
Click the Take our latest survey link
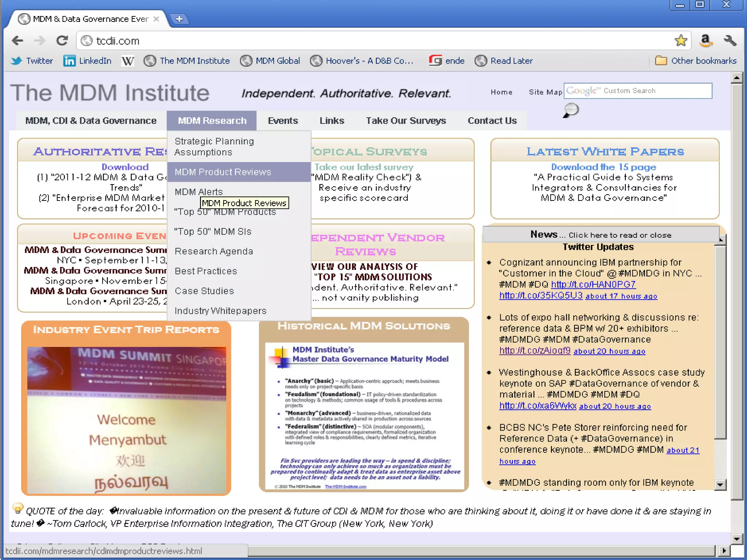[x=364, y=167]
